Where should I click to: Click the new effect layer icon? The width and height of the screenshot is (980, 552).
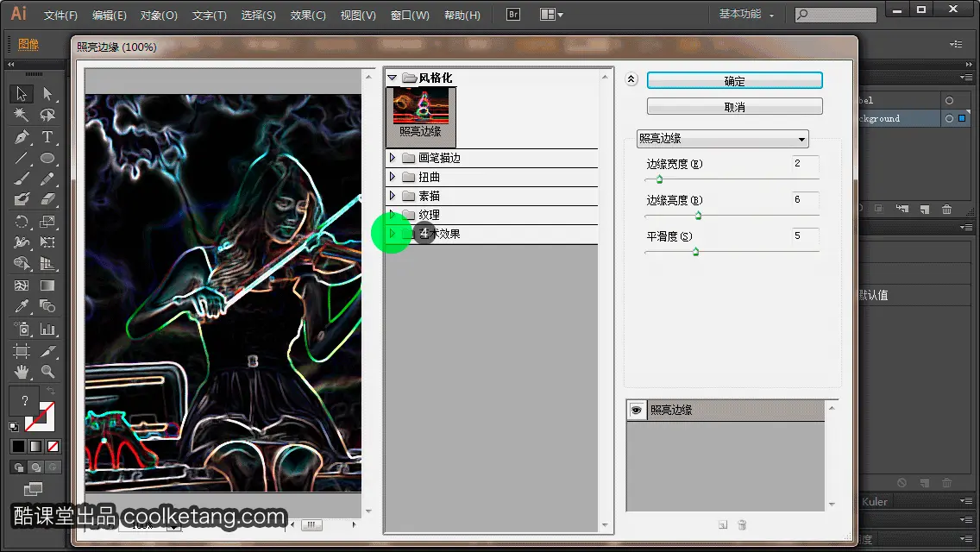723,525
